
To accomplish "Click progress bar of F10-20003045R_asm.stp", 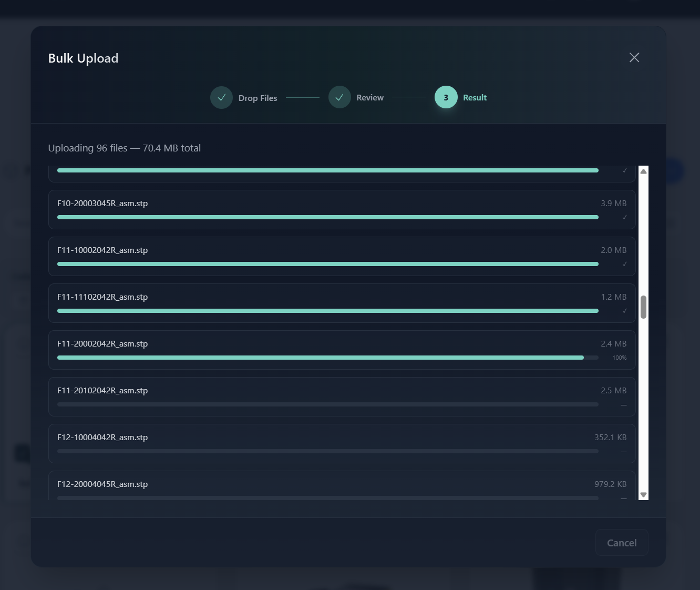I will coord(328,217).
